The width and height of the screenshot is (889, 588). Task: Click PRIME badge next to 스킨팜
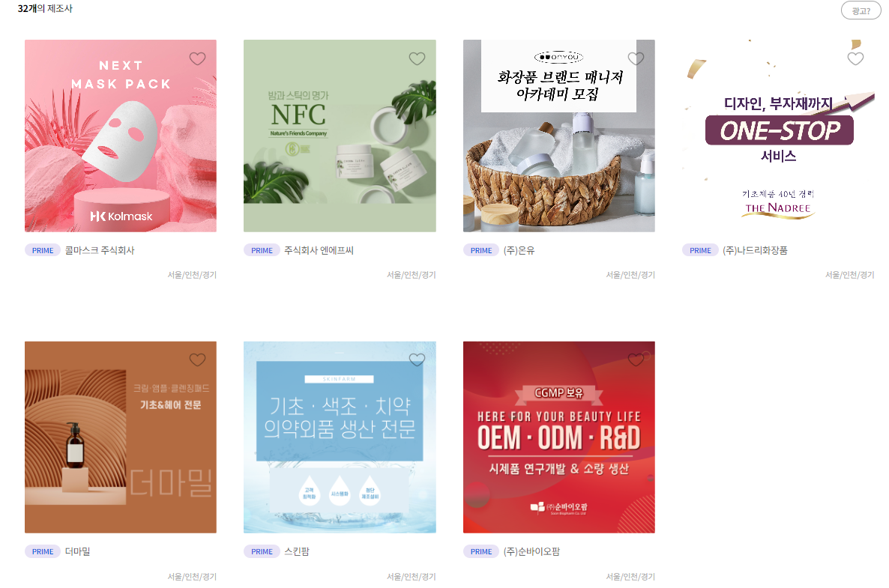tap(262, 552)
